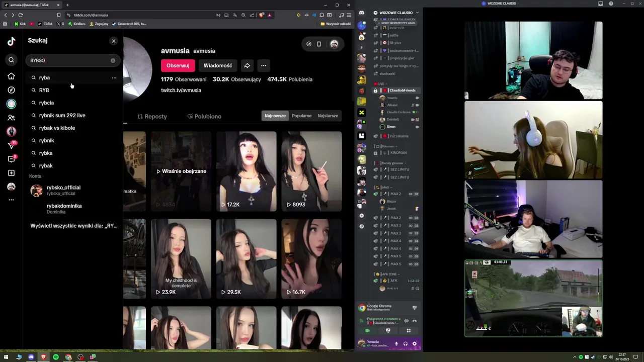
Task: Open the browser hamburger menu
Action: click(349, 15)
